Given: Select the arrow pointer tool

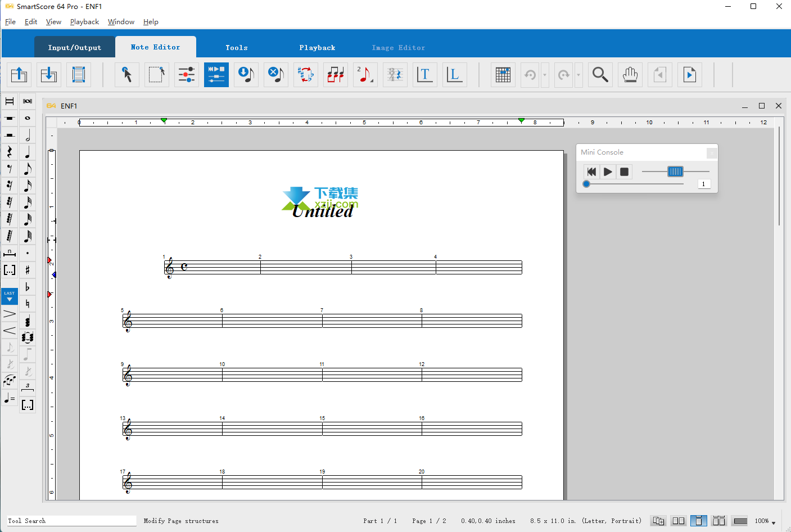Looking at the screenshot, I should point(127,75).
